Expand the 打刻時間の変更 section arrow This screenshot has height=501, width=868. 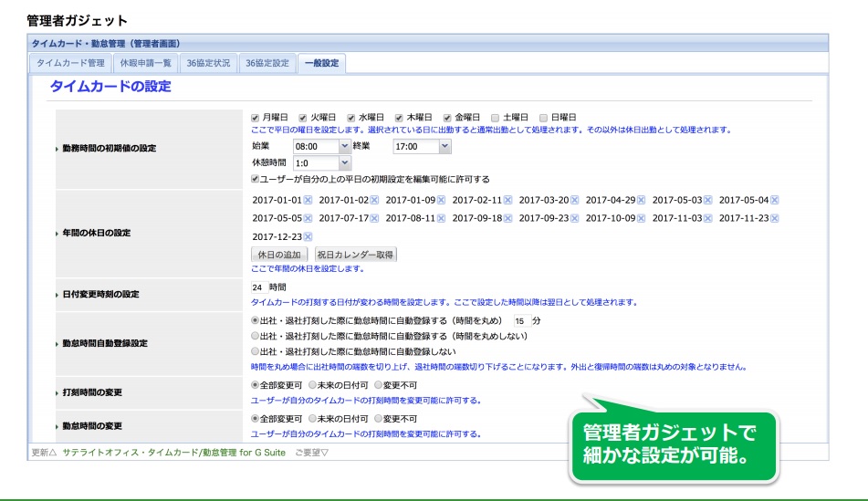point(57,393)
